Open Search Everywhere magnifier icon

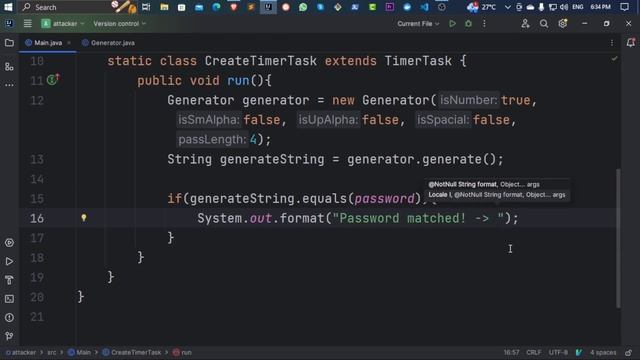[x=544, y=24]
